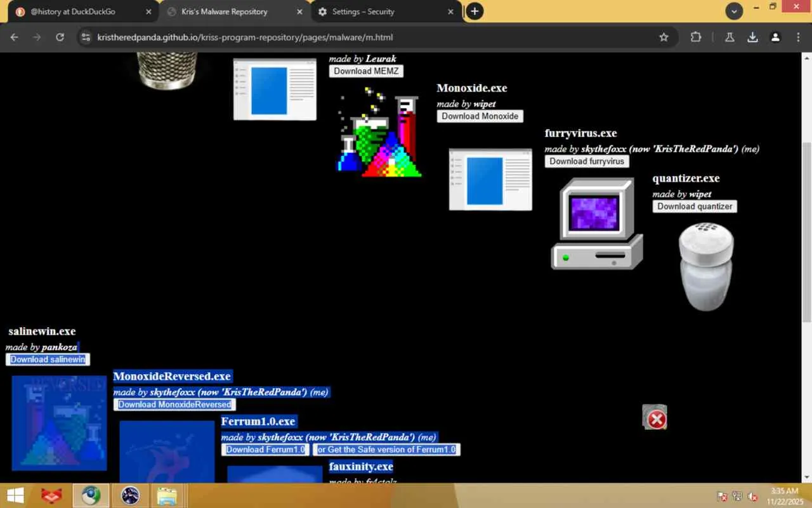
Task: Click the Download furryvirus button
Action: click(x=587, y=161)
